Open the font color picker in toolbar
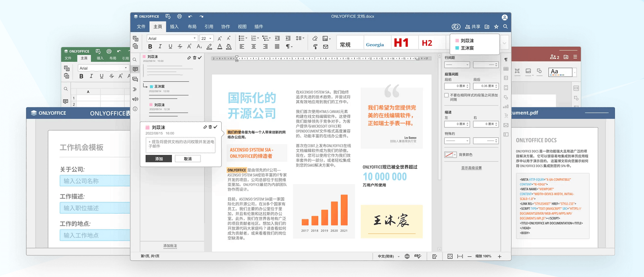The image size is (644, 277). (x=220, y=47)
